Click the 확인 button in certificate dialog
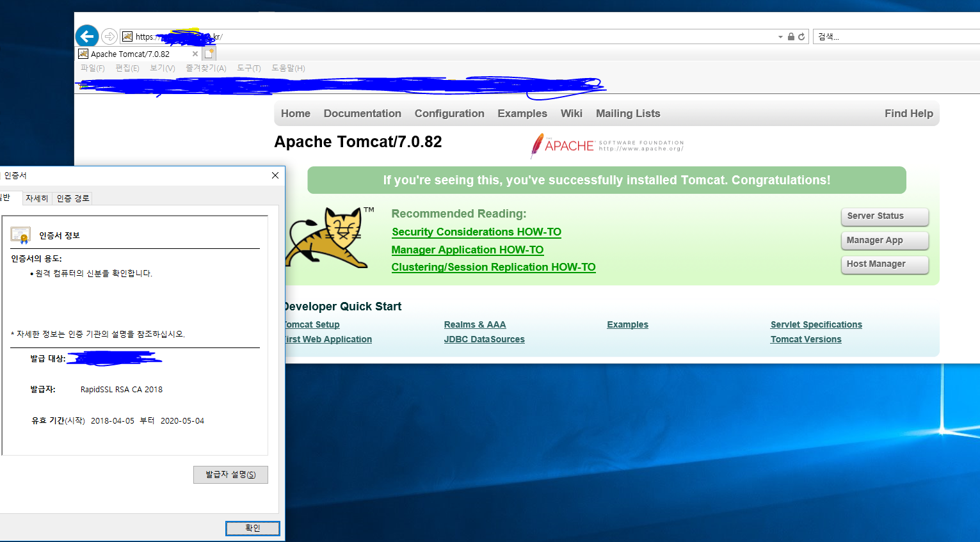980x542 pixels. click(253, 528)
